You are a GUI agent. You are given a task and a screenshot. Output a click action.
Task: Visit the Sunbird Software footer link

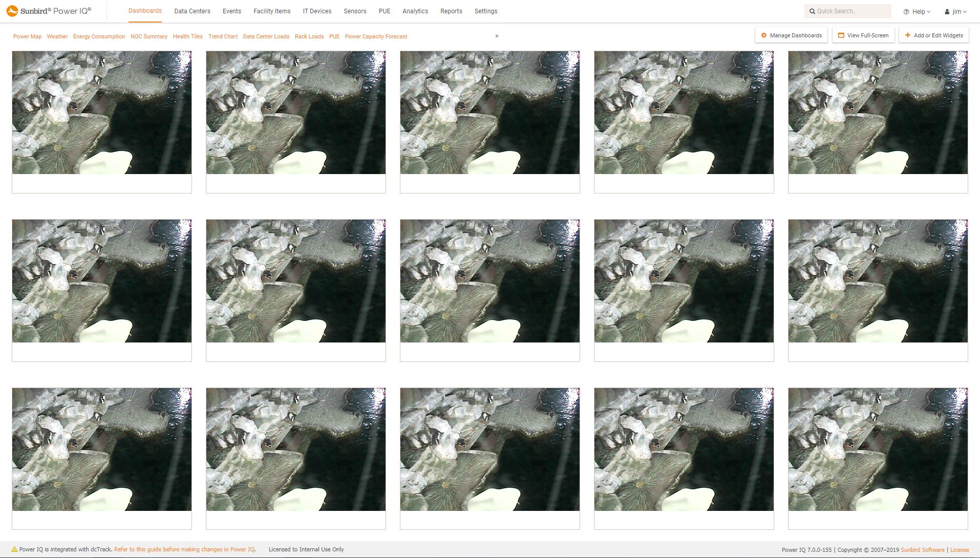pyautogui.click(x=922, y=549)
